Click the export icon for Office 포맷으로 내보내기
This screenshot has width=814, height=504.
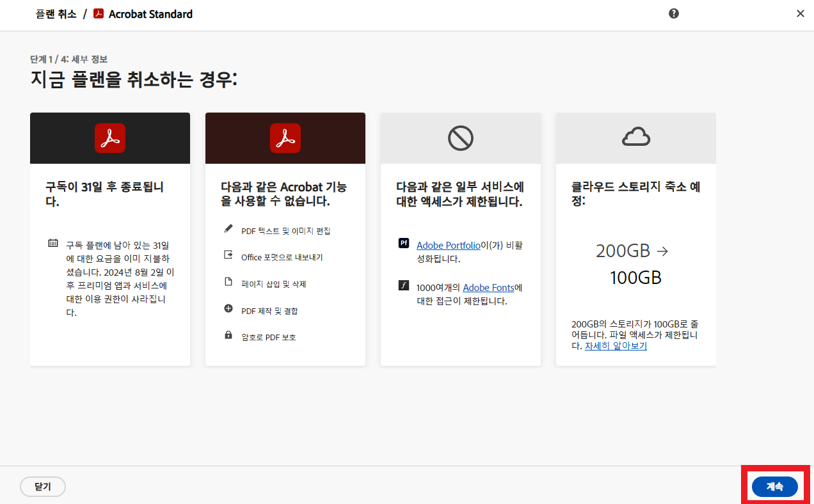(x=228, y=255)
